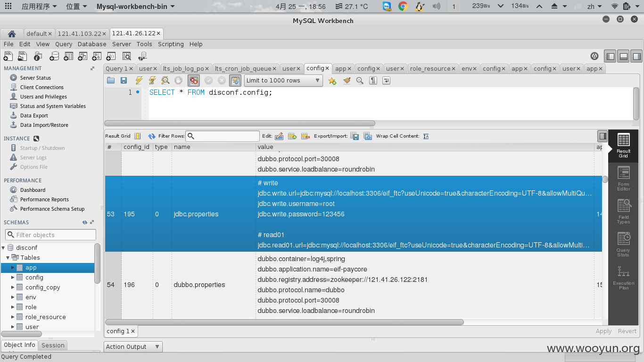644x362 pixels.
Task: Refresh the result grid icon
Action: coord(152,136)
